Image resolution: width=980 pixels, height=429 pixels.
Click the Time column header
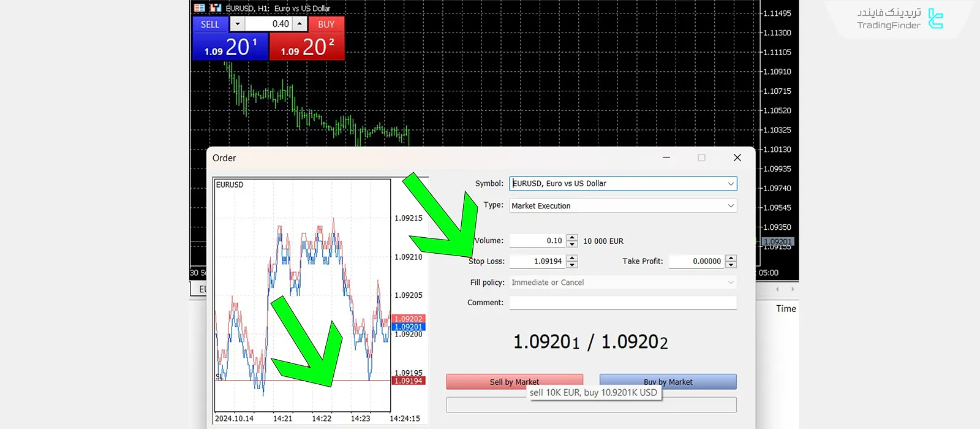point(786,309)
